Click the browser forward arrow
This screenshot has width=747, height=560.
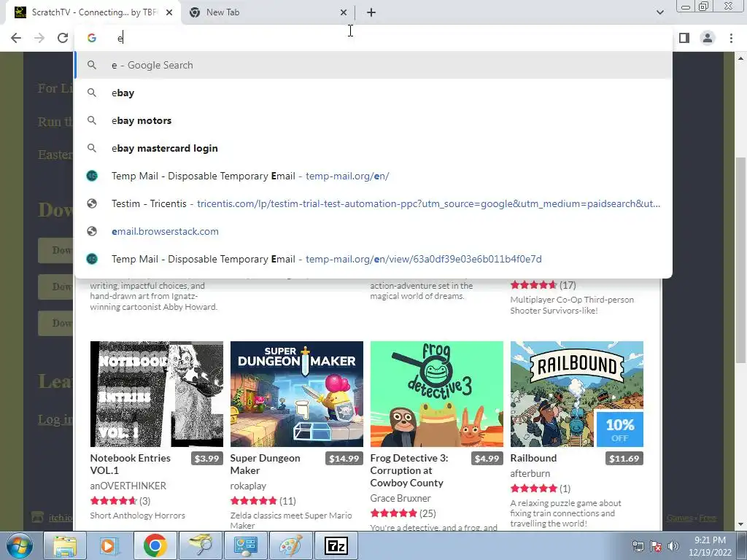click(x=39, y=38)
